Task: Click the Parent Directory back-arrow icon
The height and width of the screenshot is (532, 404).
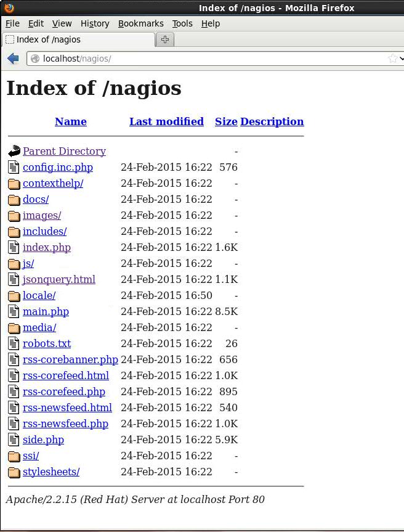Action: point(14,151)
